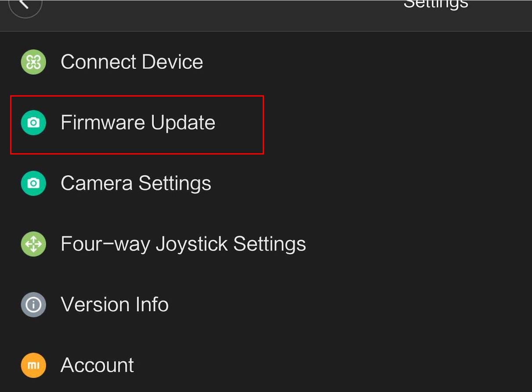Choose the Camera Settings text label

(x=136, y=183)
